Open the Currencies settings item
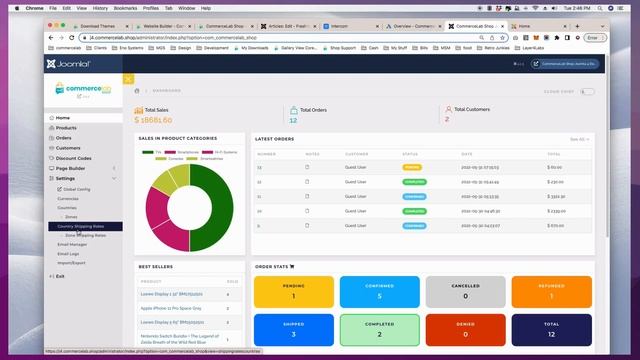Image resolution: width=640 pixels, height=360 pixels. (68, 199)
